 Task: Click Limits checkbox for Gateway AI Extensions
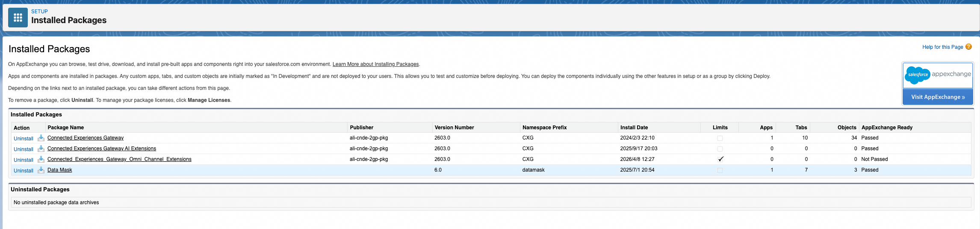point(720,149)
